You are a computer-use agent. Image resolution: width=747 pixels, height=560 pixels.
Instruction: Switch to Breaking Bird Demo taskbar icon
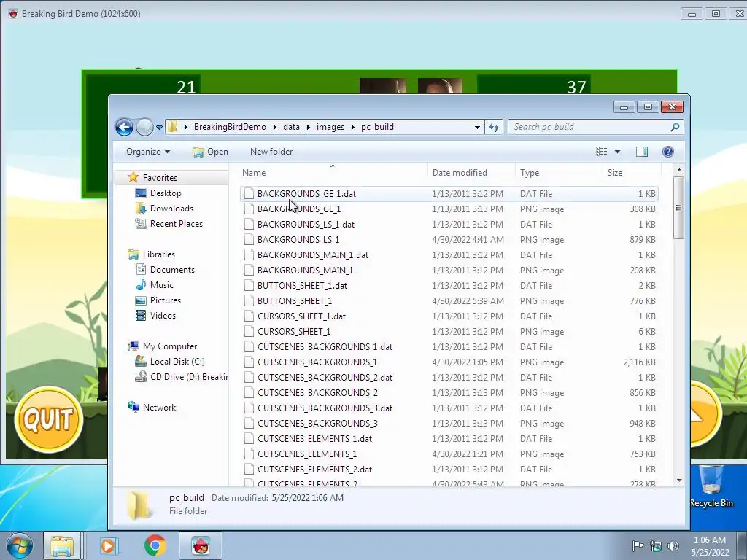(x=201, y=545)
